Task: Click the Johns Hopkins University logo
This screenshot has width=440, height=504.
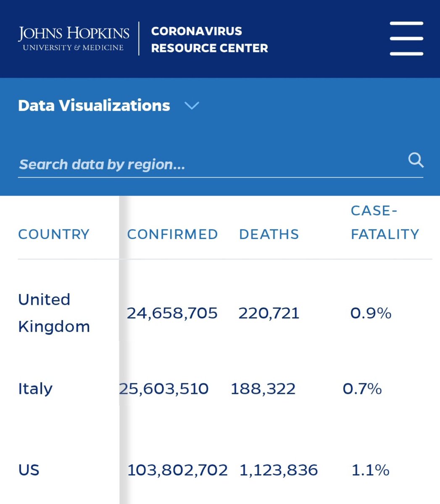Action: 74,39
